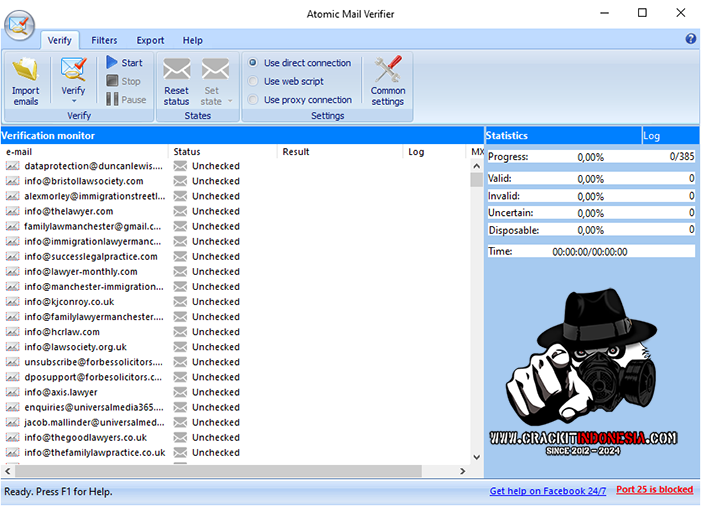This screenshot has width=701, height=506.
Task: Click the Import emails icon
Action: [25, 72]
